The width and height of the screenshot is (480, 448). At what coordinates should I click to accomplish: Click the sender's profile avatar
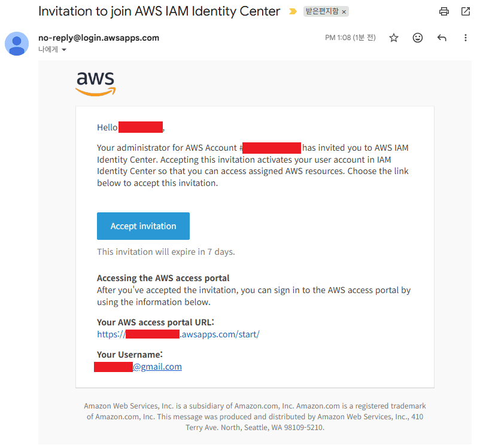tap(17, 44)
